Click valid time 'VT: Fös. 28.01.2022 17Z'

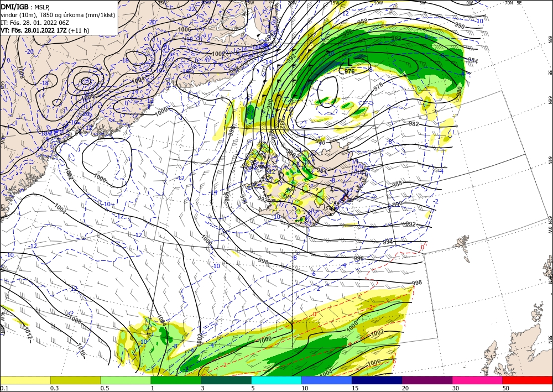(34, 30)
